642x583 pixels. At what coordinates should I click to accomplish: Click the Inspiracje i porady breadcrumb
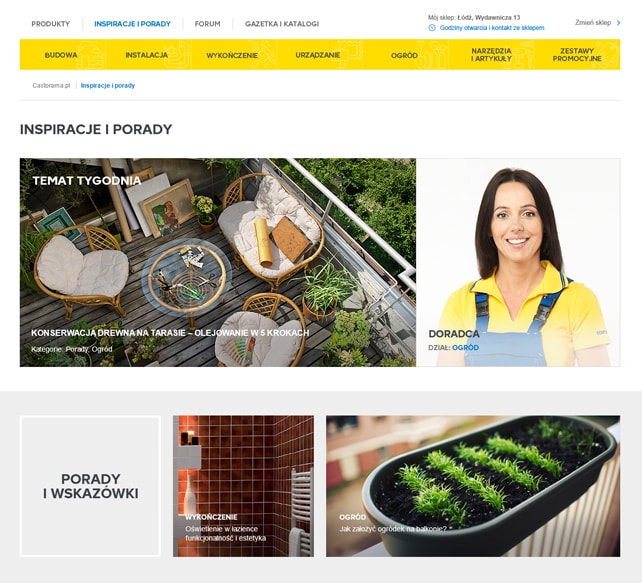[x=108, y=86]
